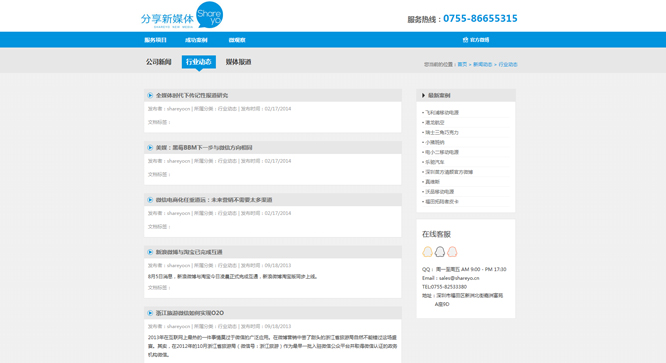666x363 pixels.
Task: Click the Shareyo 分享新媒体 logo
Action: (182, 15)
